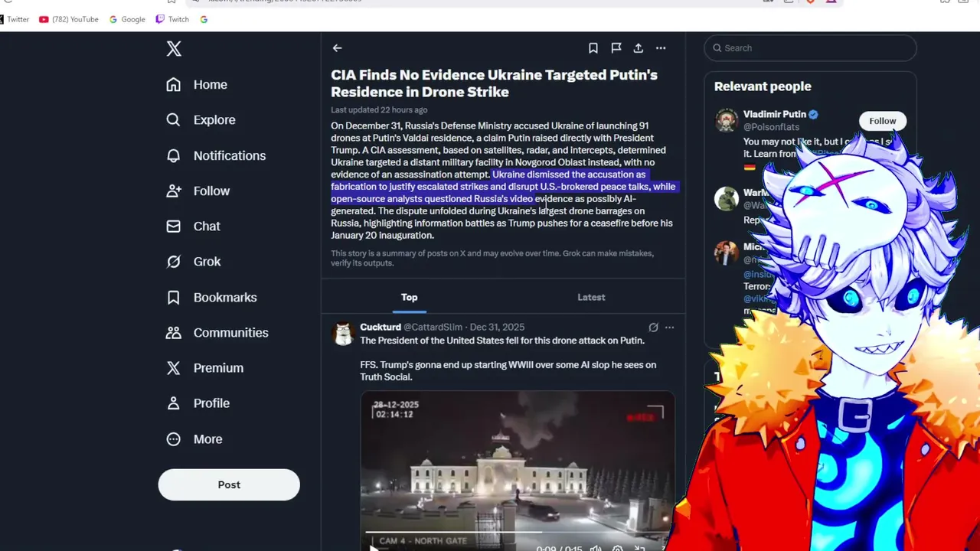
Task: Click the Home house icon
Action: [174, 85]
